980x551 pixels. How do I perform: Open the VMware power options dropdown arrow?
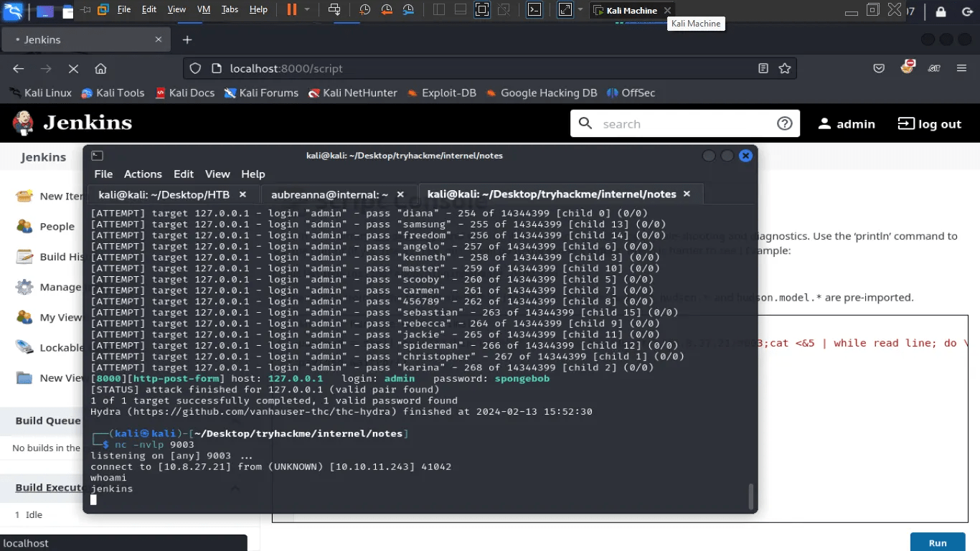click(x=307, y=10)
